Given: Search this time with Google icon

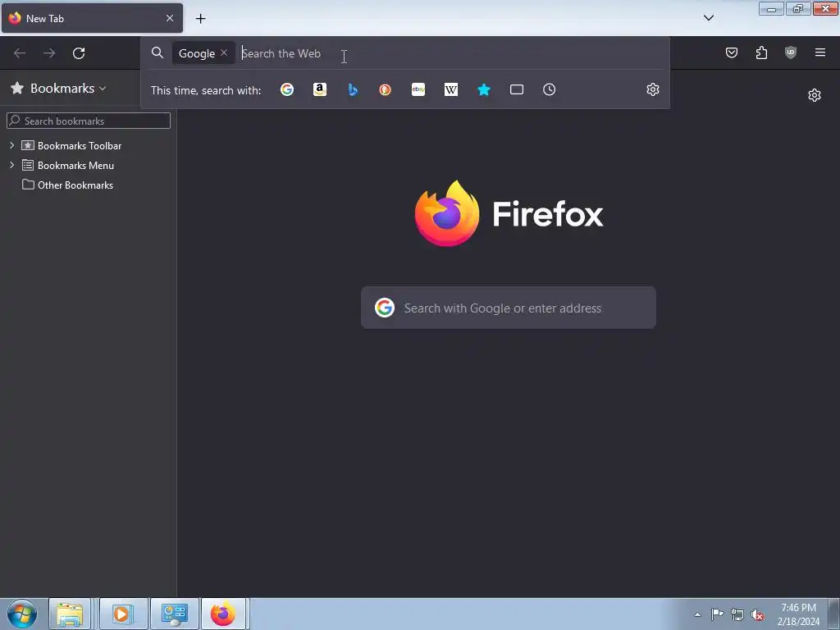Looking at the screenshot, I should tap(287, 89).
